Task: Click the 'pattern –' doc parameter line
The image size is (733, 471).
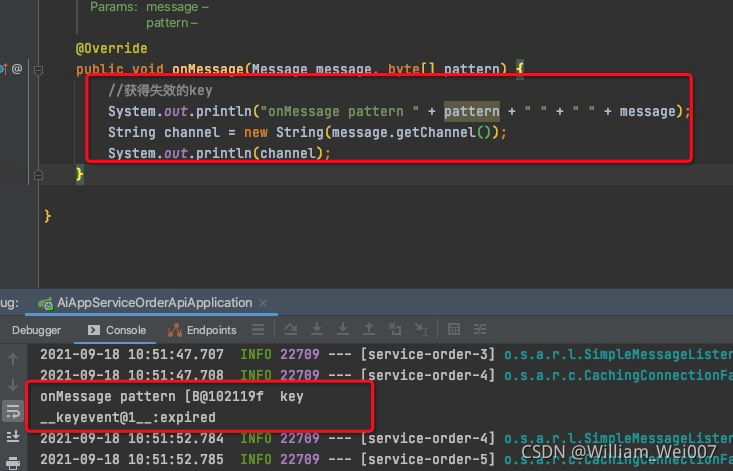Action: 172,23
